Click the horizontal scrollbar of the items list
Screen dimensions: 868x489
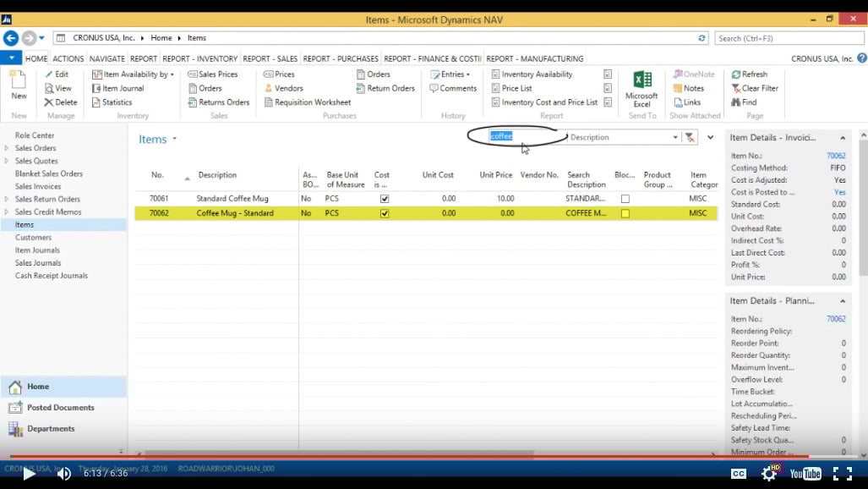(x=339, y=453)
